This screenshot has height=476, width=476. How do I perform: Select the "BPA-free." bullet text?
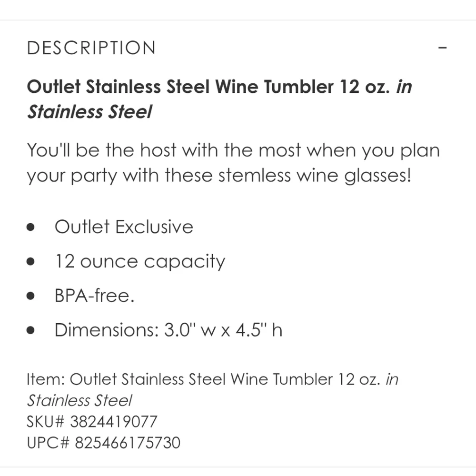tap(94, 296)
